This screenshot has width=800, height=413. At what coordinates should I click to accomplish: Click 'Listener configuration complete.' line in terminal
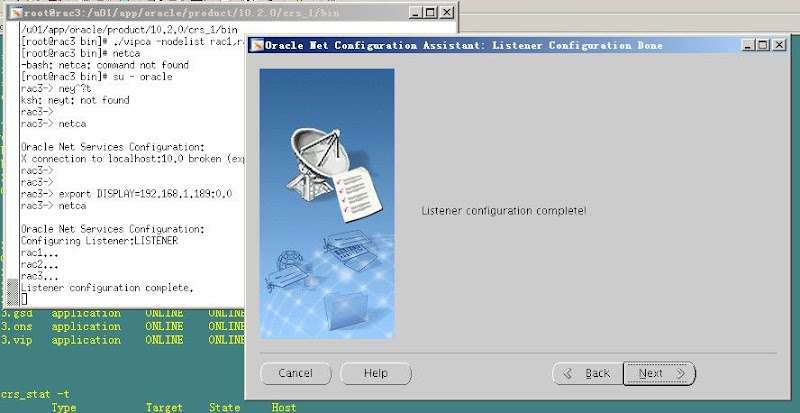(x=107, y=288)
